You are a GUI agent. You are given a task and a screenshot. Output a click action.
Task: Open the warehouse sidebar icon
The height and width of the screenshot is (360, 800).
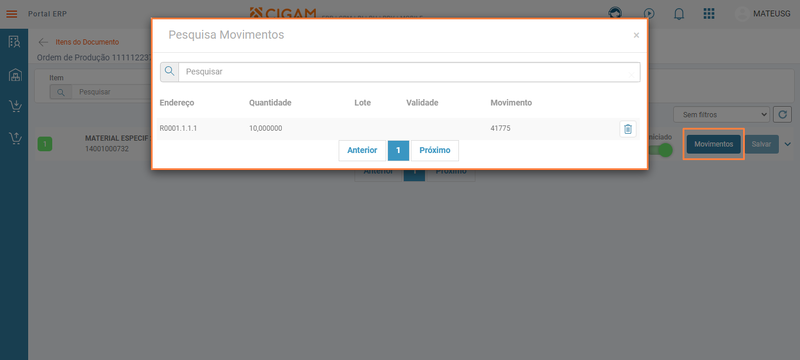15,75
